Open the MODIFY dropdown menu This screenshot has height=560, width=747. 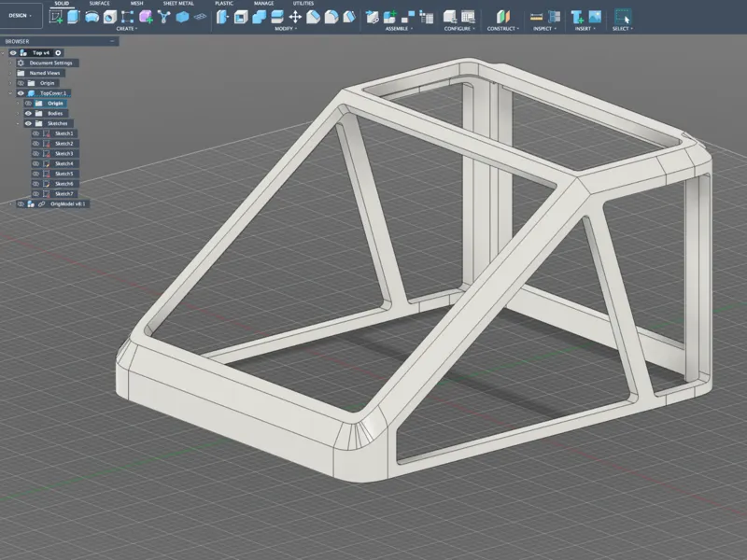tap(286, 29)
